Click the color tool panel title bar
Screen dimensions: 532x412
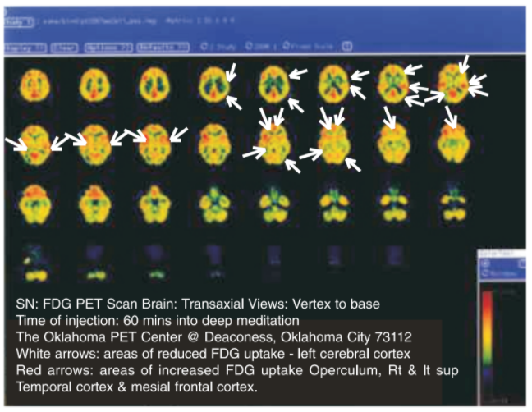502,254
